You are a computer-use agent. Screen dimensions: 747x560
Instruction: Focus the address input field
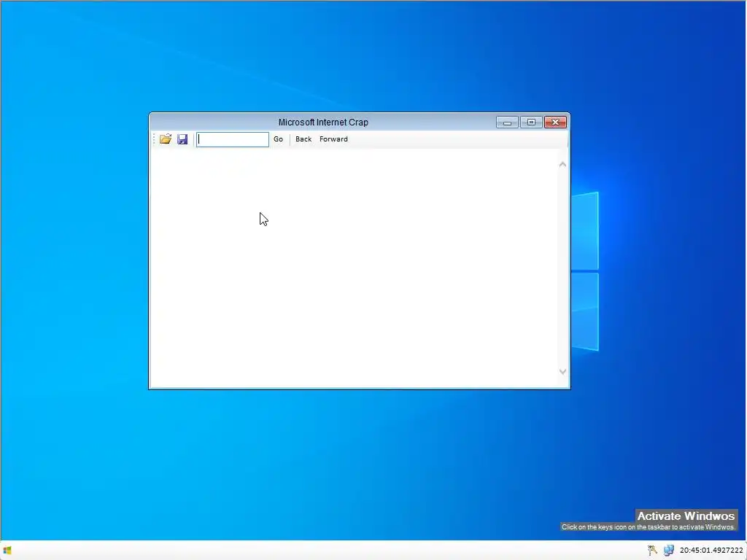233,139
